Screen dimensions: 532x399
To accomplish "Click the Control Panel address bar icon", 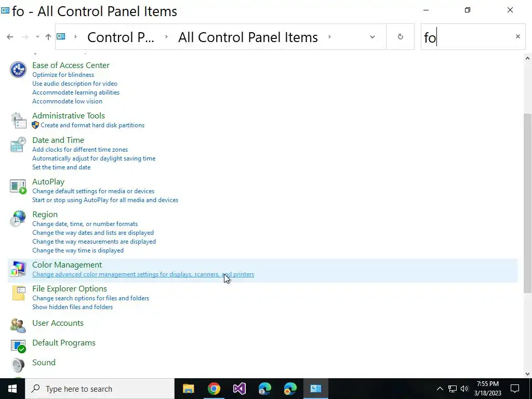I will click(x=61, y=37).
